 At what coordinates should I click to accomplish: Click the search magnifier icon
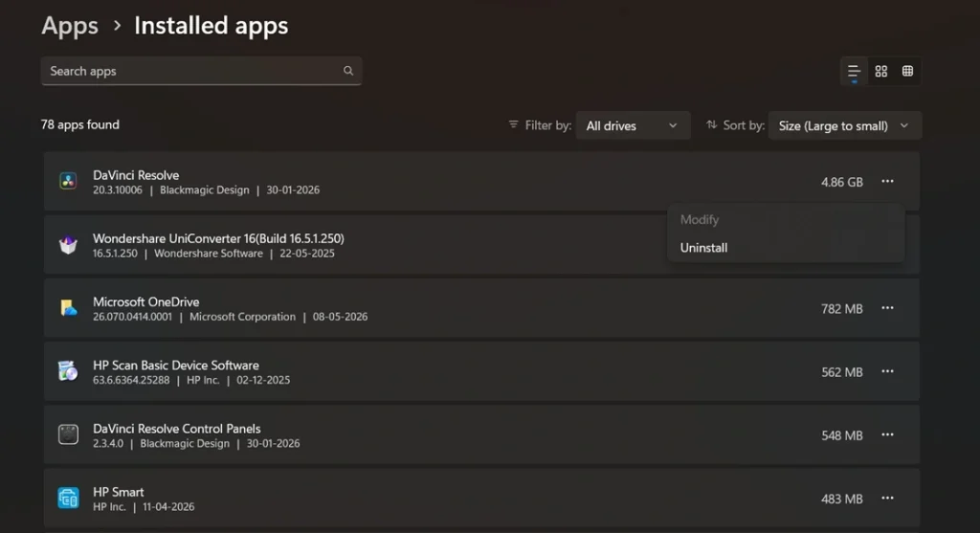[x=348, y=71]
